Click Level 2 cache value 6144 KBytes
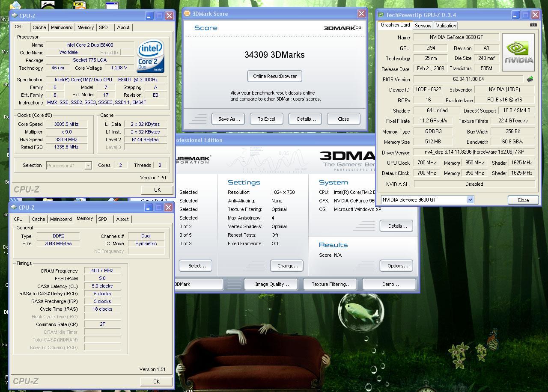The height and width of the screenshot is (392, 548). click(x=146, y=140)
